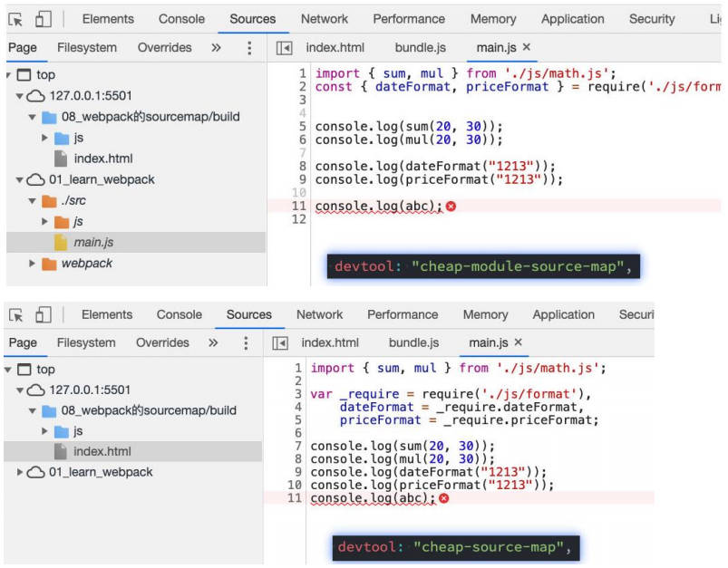Select Overrides pane in top DevTools
The width and height of the screenshot is (728, 568).
click(x=164, y=47)
